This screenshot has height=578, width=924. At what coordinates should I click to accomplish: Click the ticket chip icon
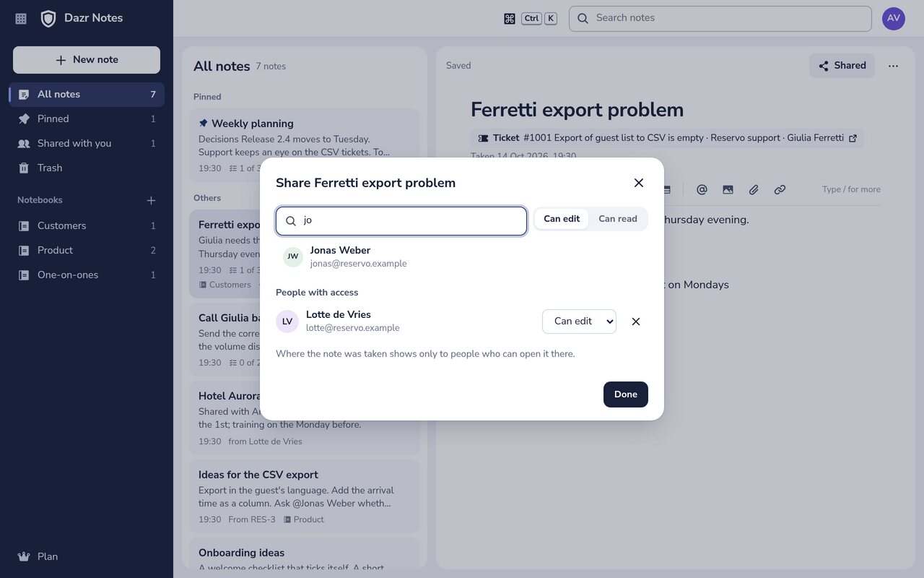[483, 138]
